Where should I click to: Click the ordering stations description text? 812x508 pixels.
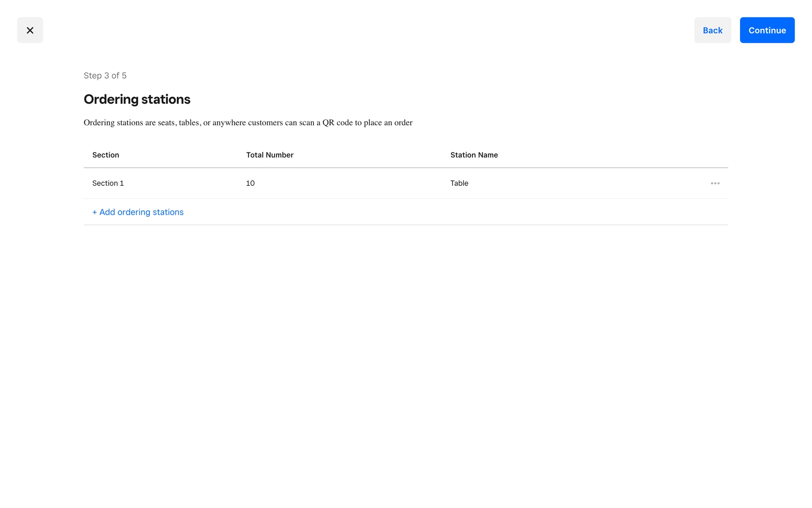tap(248, 123)
